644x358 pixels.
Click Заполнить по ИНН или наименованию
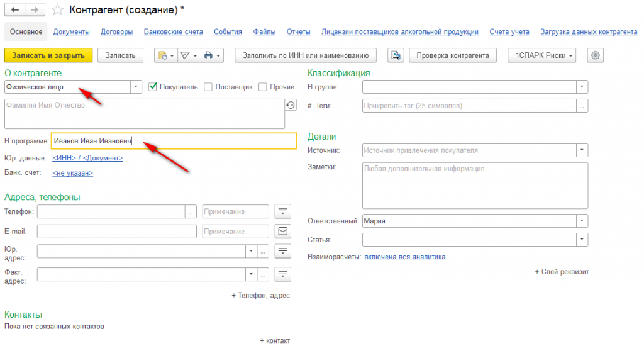pyautogui.click(x=306, y=55)
